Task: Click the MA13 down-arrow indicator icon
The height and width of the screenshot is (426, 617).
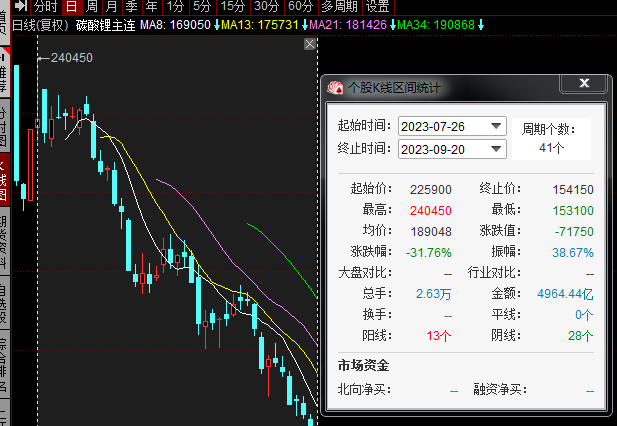Action: (x=305, y=24)
